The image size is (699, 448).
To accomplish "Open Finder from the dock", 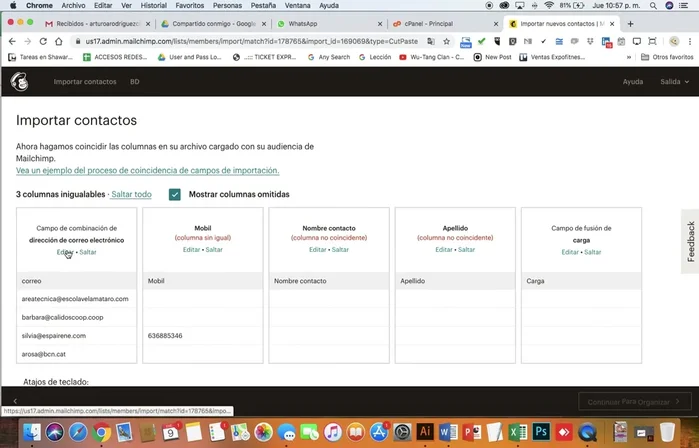I will pyautogui.click(x=32, y=432).
